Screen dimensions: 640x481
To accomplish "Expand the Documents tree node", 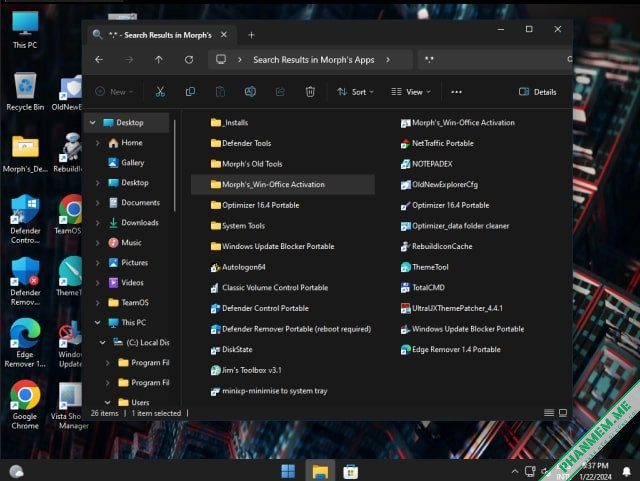I will 98,203.
